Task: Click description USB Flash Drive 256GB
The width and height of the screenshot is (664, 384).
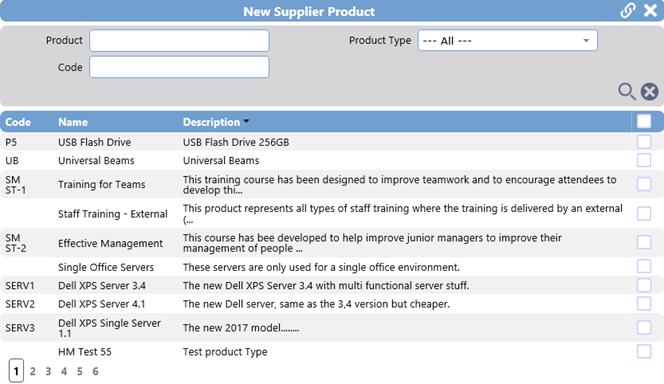Action: coord(236,142)
